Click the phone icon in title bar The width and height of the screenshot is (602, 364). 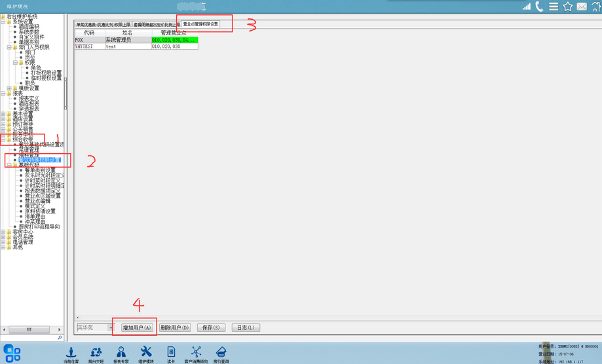[539, 7]
